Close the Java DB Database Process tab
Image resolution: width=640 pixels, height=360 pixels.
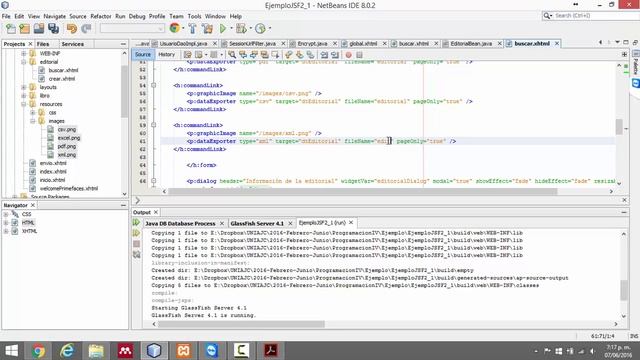222,223
